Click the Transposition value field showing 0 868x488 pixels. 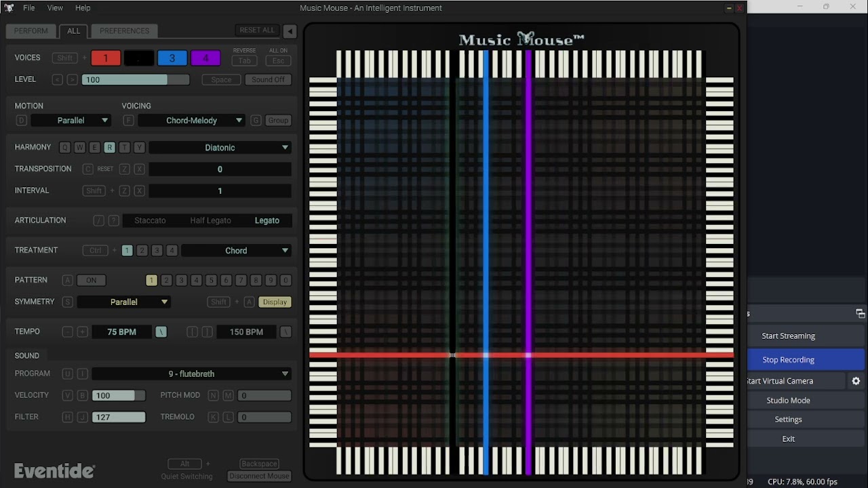click(220, 169)
